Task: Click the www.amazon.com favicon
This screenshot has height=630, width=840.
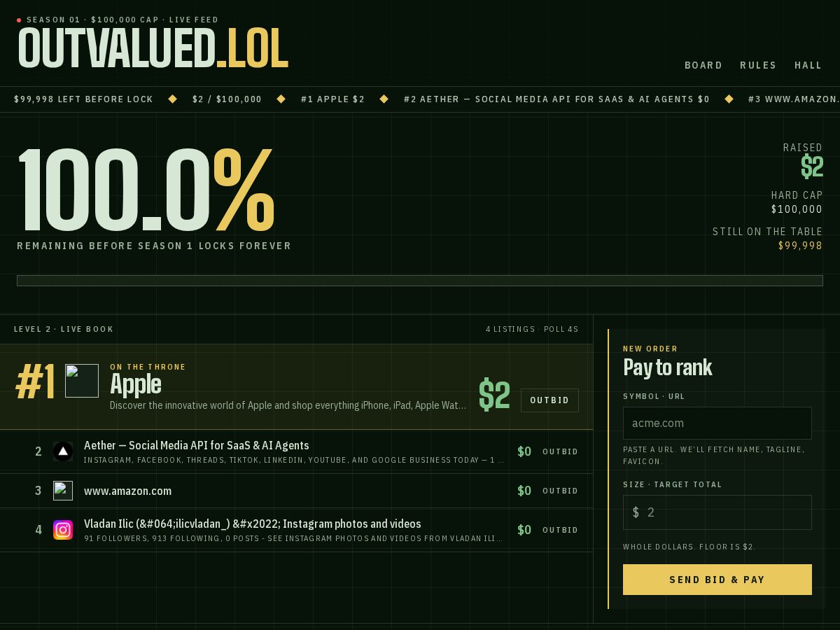Action: click(63, 491)
